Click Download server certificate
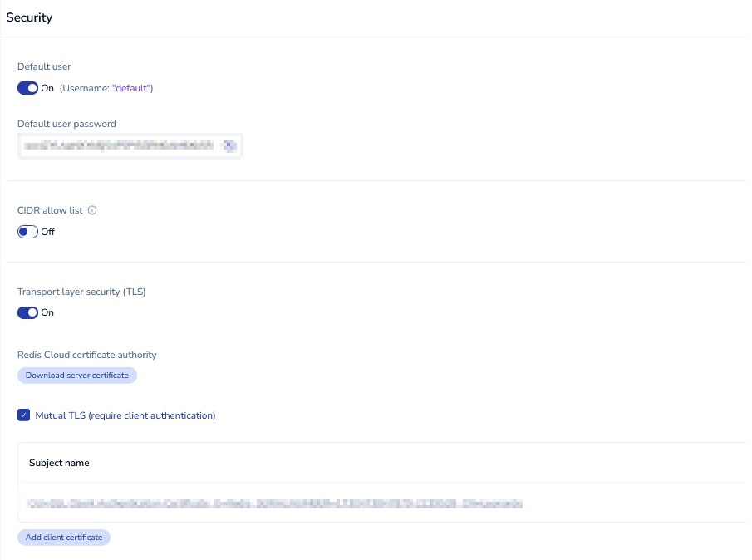 [77, 376]
